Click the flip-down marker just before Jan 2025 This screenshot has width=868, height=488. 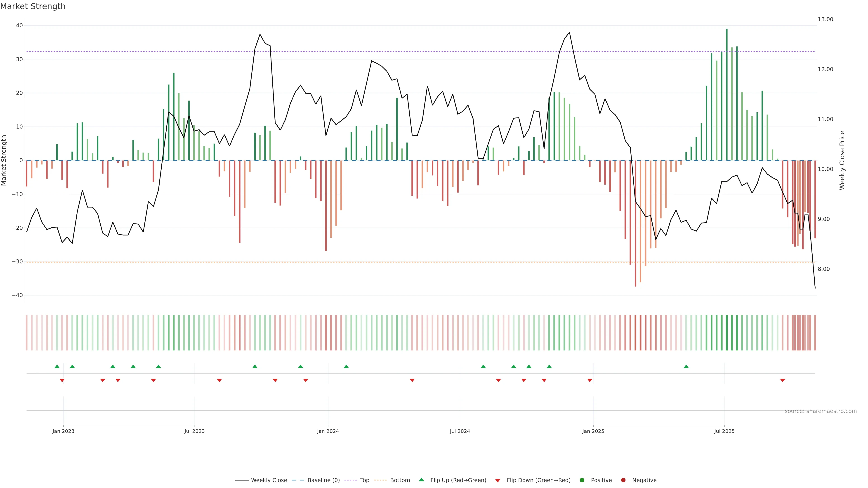click(x=590, y=380)
